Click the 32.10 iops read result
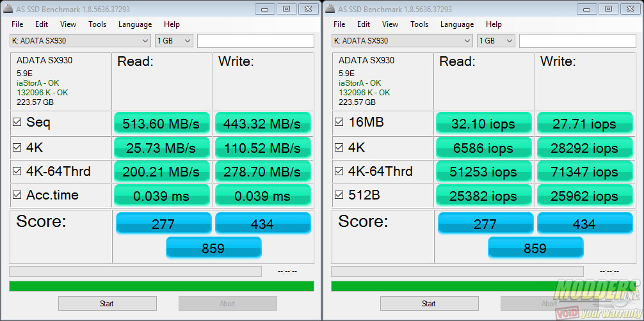 484,123
